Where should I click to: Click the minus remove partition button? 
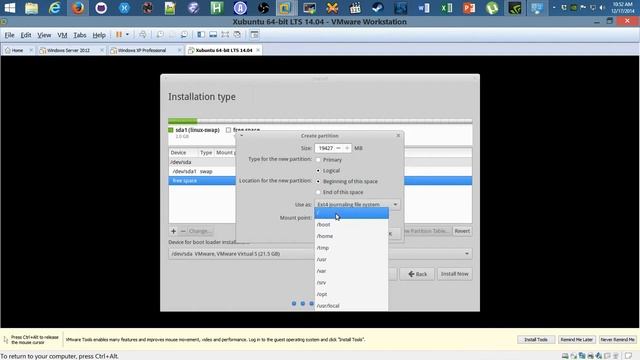click(x=183, y=231)
